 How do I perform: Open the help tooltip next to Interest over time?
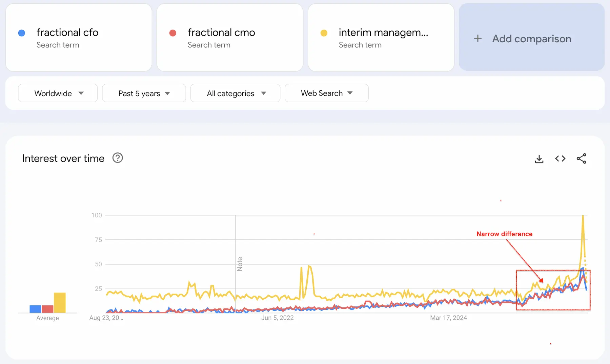click(x=117, y=158)
